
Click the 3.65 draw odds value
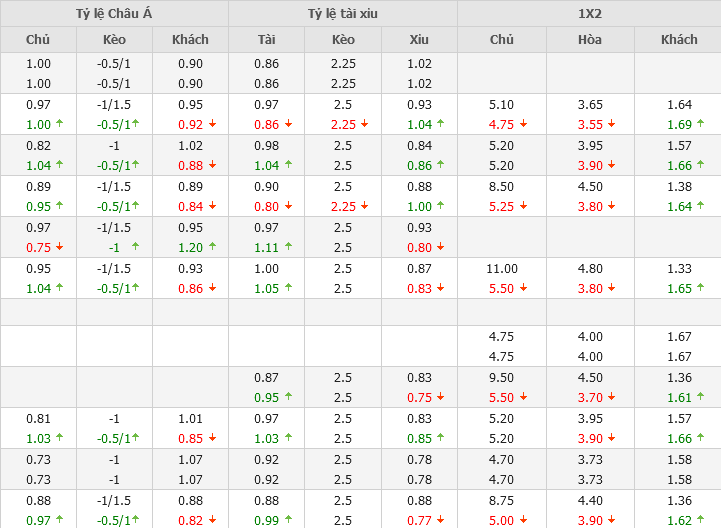click(x=590, y=104)
